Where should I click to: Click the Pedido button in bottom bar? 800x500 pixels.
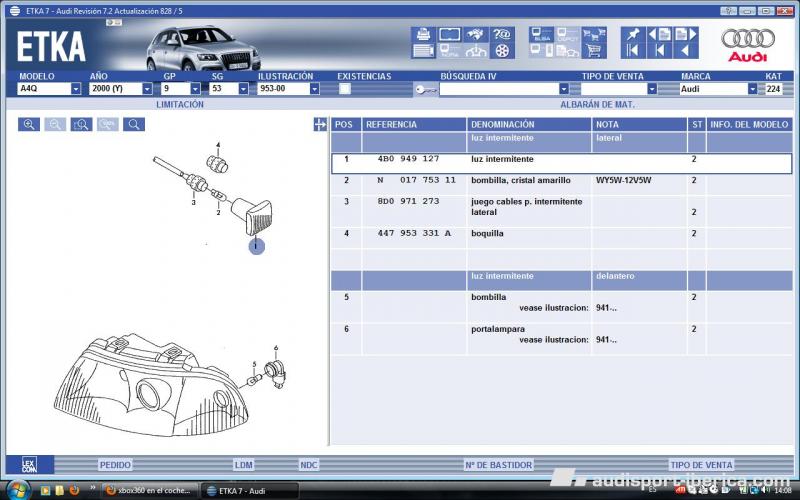[x=115, y=465]
